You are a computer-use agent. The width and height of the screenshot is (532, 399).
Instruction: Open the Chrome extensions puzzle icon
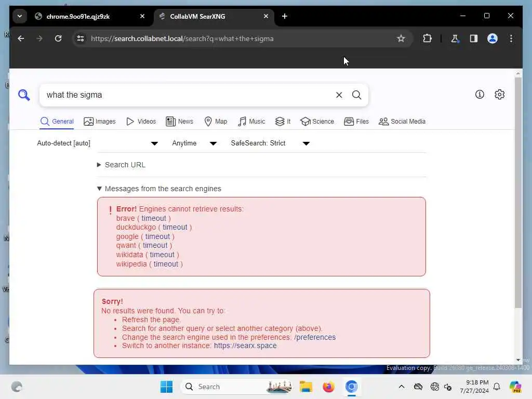427,38
